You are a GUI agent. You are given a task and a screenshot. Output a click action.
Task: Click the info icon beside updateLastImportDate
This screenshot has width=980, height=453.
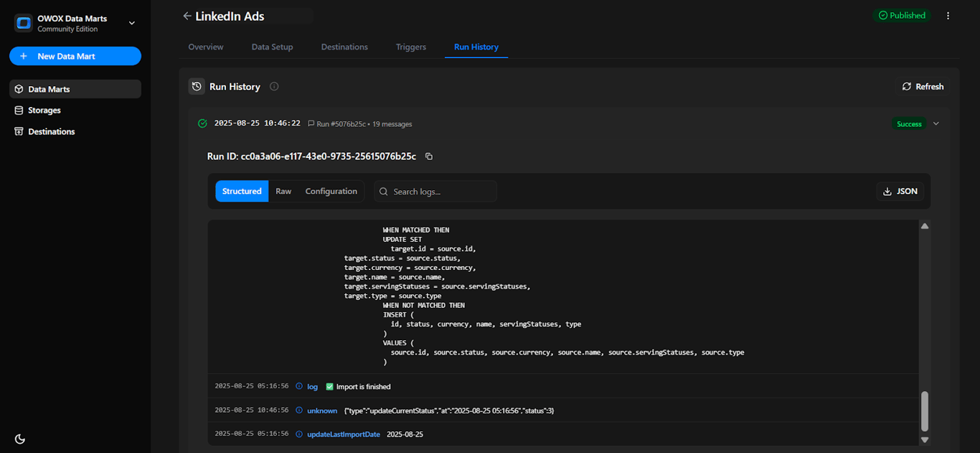point(299,434)
